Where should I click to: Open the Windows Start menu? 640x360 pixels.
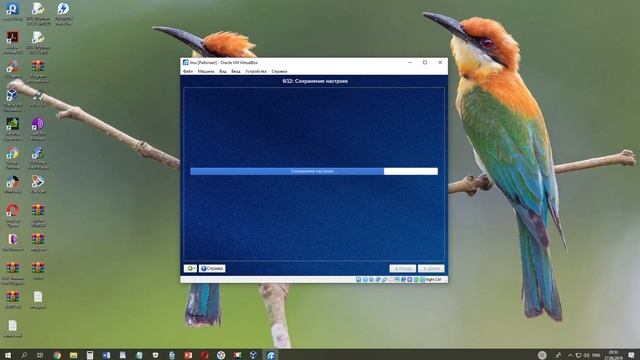pyautogui.click(x=8, y=355)
